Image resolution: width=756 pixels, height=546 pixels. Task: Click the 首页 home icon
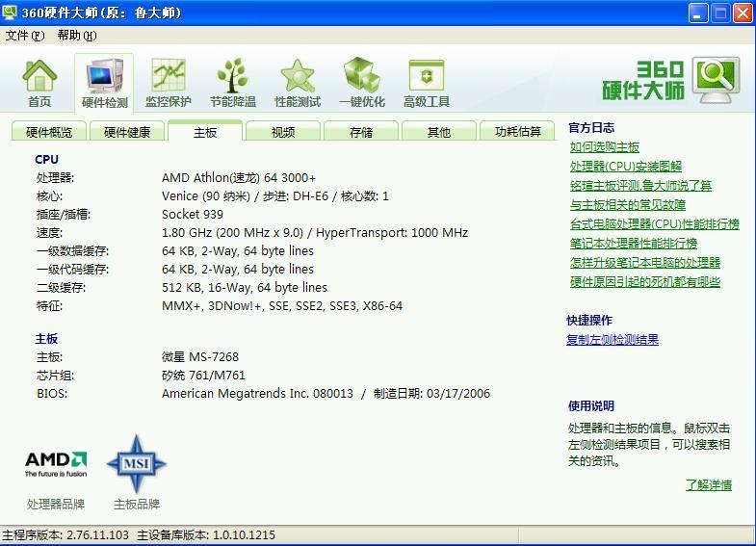click(x=39, y=82)
